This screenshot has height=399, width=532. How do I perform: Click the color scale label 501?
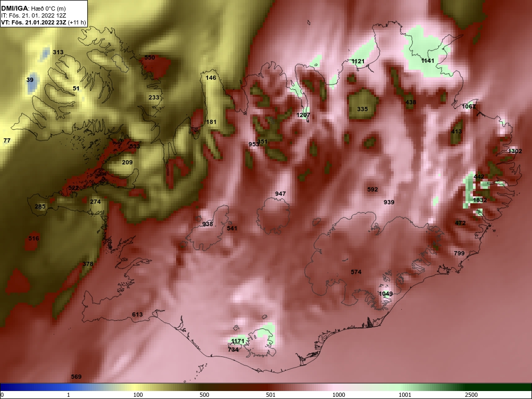[271, 395]
